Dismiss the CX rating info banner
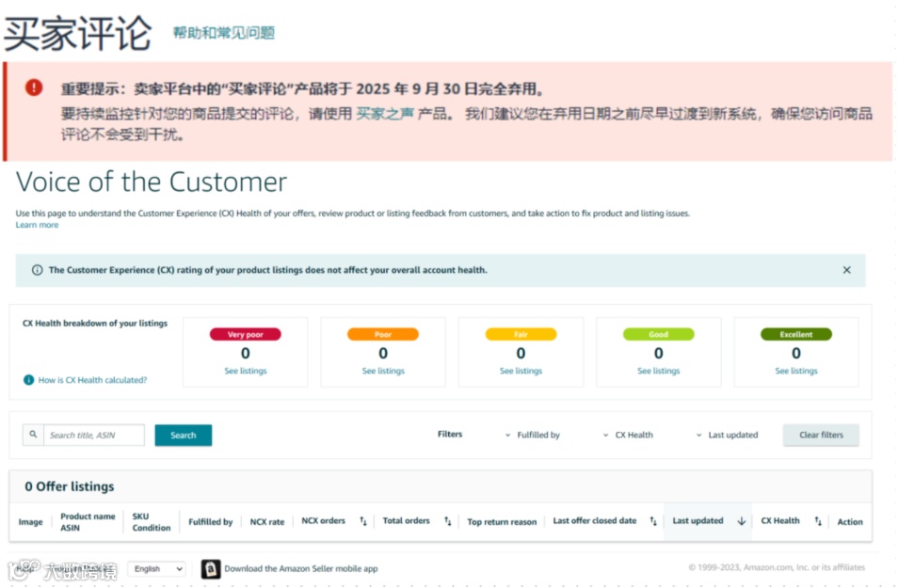The image size is (898, 588). [846, 270]
